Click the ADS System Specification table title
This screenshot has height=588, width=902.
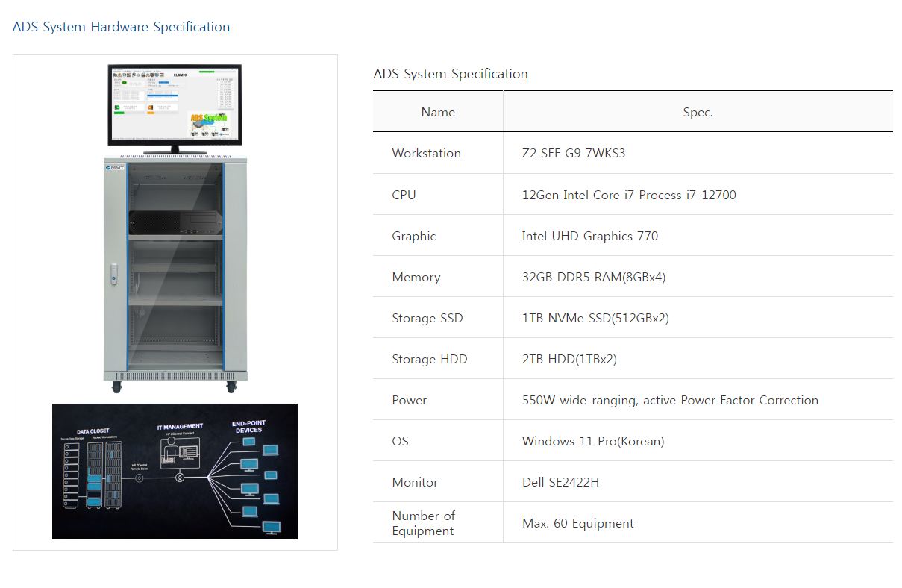tap(450, 74)
